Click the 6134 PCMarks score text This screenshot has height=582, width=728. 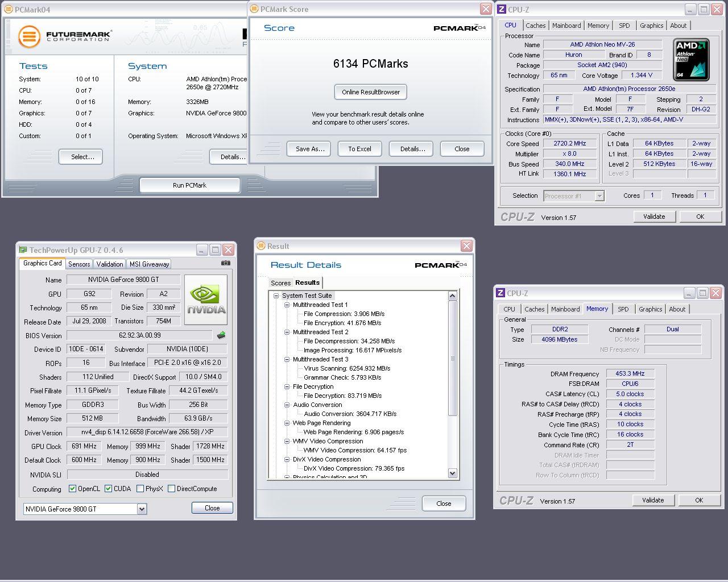[370, 64]
